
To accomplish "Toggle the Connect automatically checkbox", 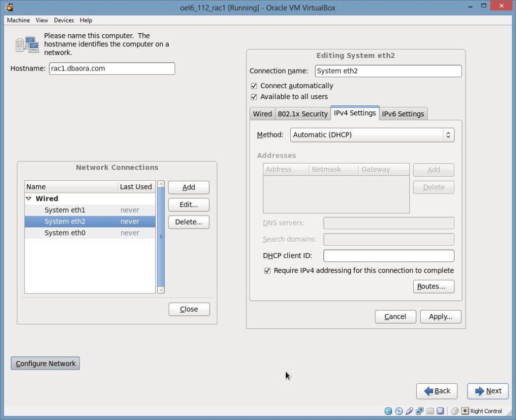I will point(254,86).
